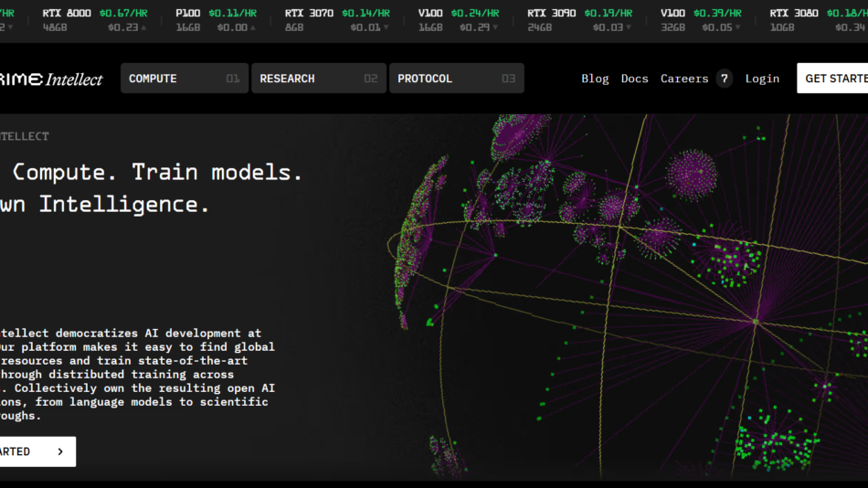868x488 pixels.
Task: Click the RTX 8000 price-up arrow
Action: [143, 27]
